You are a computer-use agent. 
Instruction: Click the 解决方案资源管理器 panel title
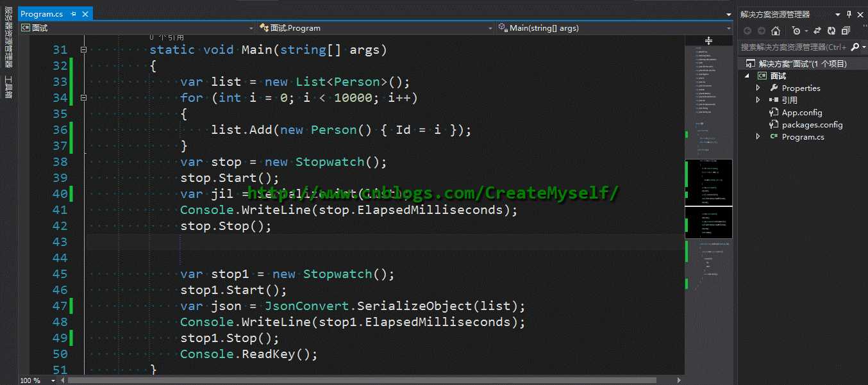[x=774, y=14]
